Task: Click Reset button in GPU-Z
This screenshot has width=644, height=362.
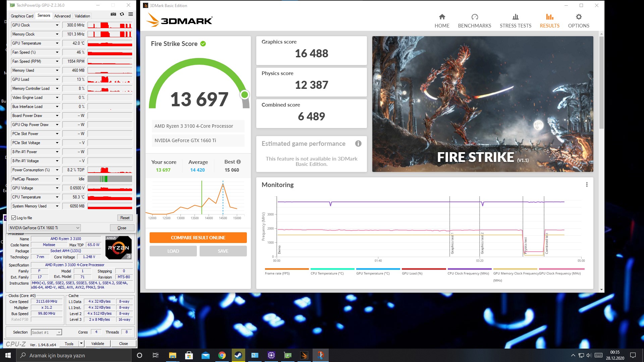Action: pos(125,218)
